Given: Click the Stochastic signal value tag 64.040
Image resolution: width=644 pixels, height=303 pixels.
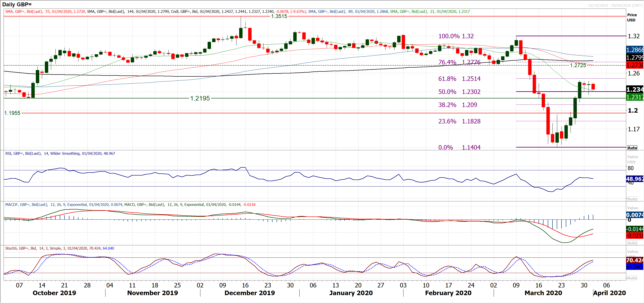Looking at the screenshot, I should point(635,267).
